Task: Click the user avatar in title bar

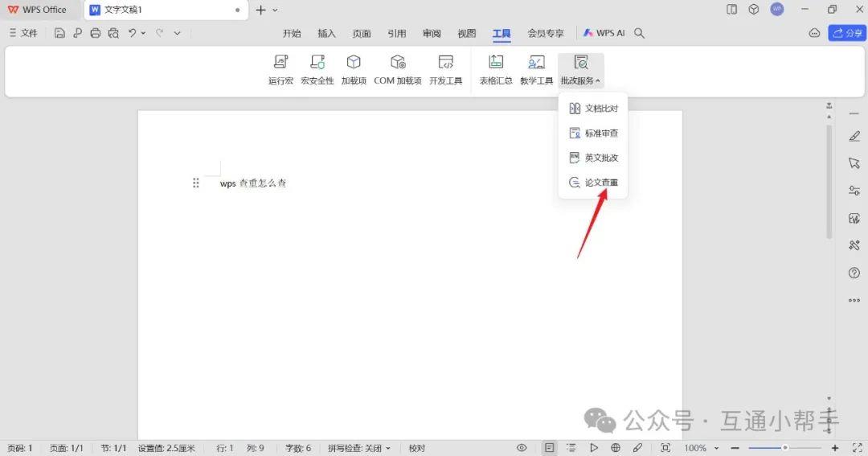Action: pos(777,10)
